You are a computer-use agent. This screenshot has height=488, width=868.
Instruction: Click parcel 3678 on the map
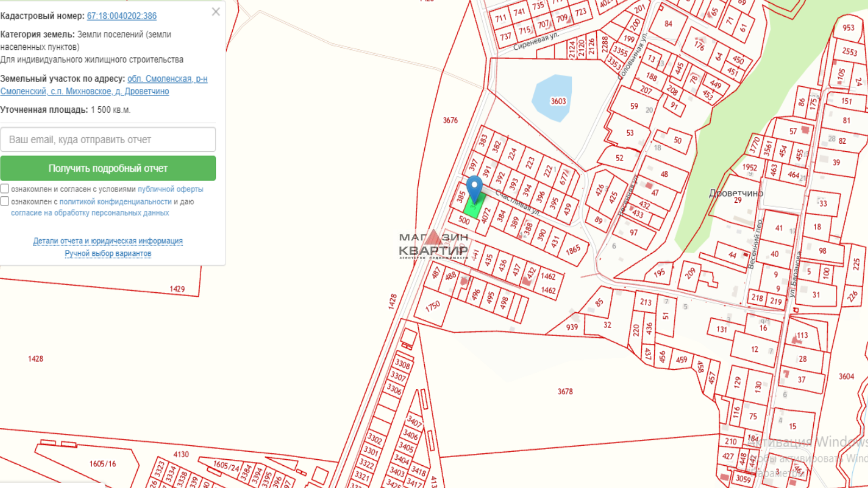[x=565, y=391]
